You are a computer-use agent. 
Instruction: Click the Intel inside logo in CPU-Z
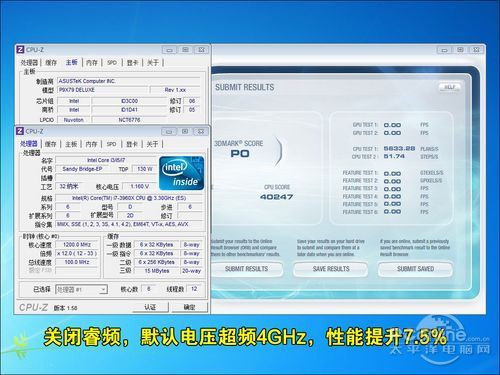pyautogui.click(x=182, y=173)
